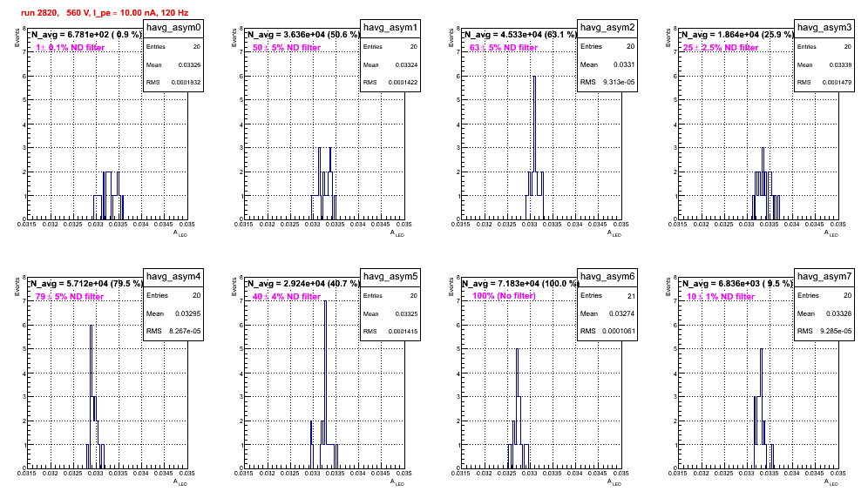
Task: Pick the magenta 10± 1% ND filter text
Action: click(x=721, y=297)
